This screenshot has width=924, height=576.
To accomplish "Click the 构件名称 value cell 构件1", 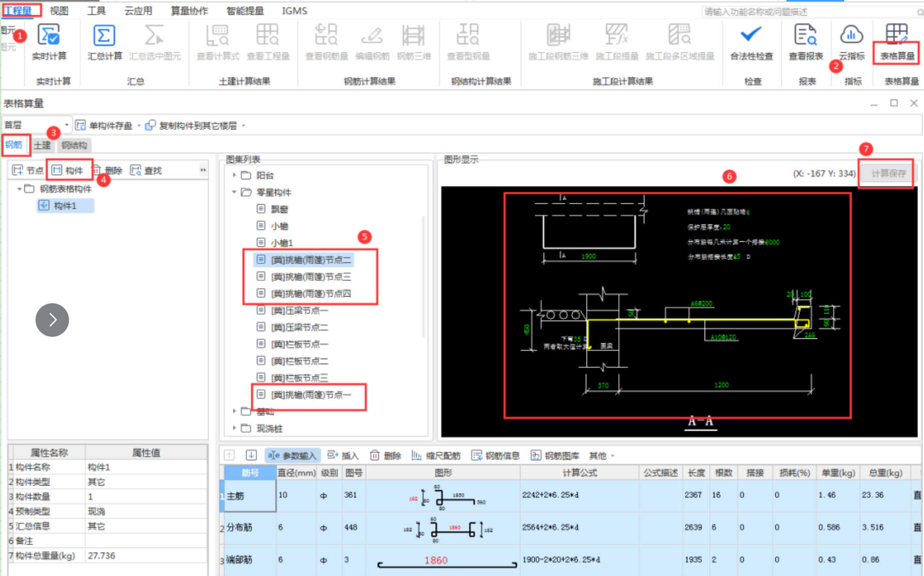I will click(x=146, y=467).
